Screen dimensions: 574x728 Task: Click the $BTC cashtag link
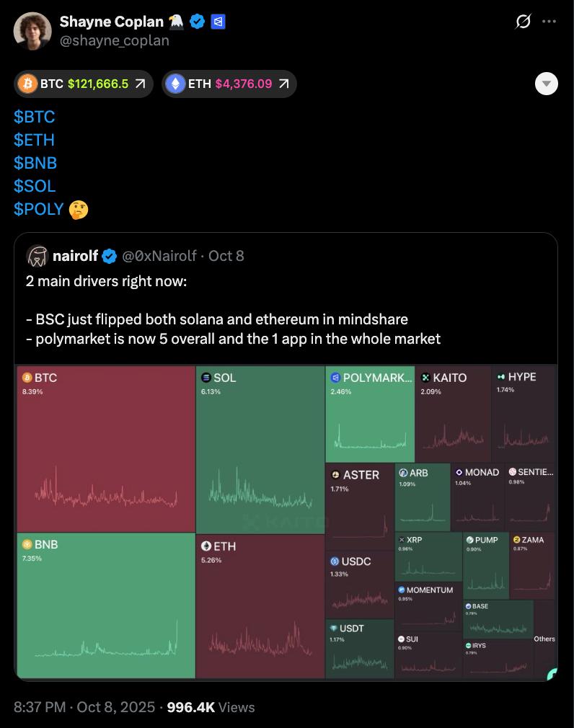click(x=35, y=117)
